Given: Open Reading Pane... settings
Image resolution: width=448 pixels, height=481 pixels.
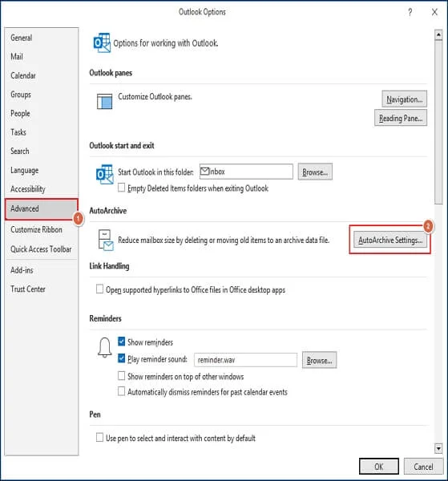Looking at the screenshot, I should coord(401,118).
